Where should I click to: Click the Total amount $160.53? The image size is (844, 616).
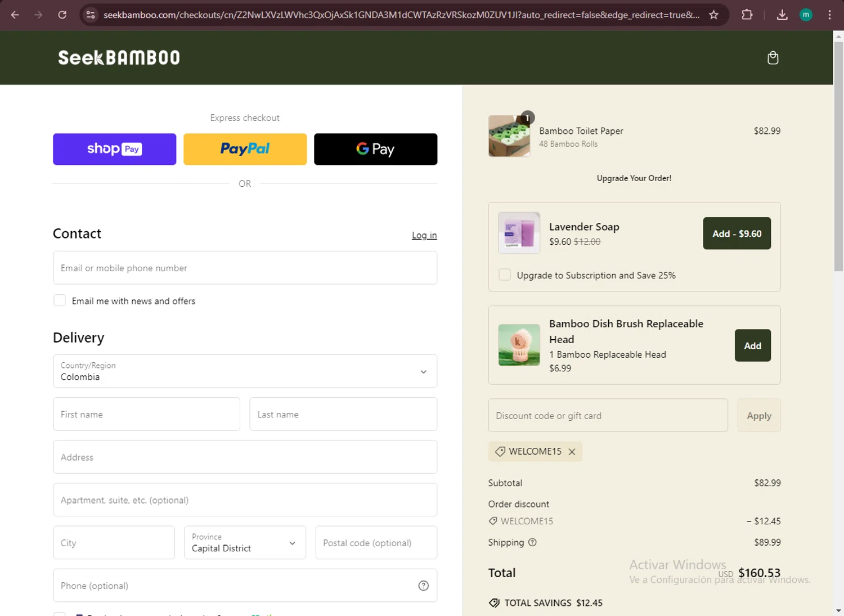(759, 573)
